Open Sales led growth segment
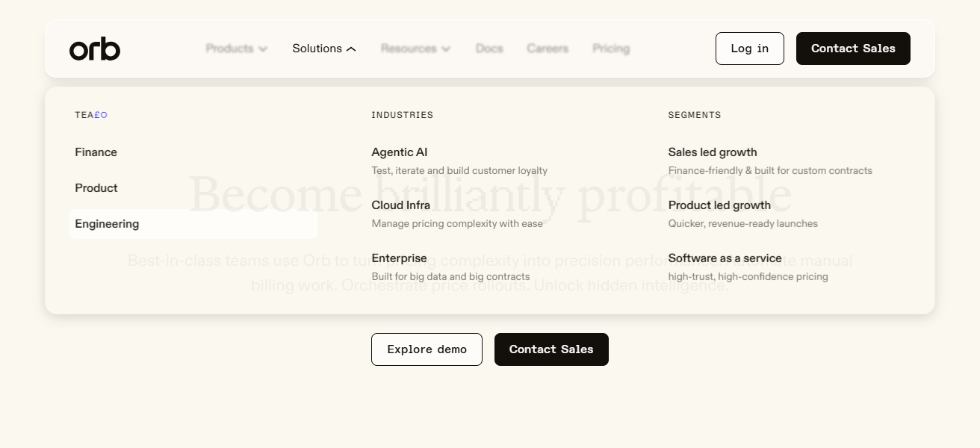The height and width of the screenshot is (448, 980). point(713,152)
